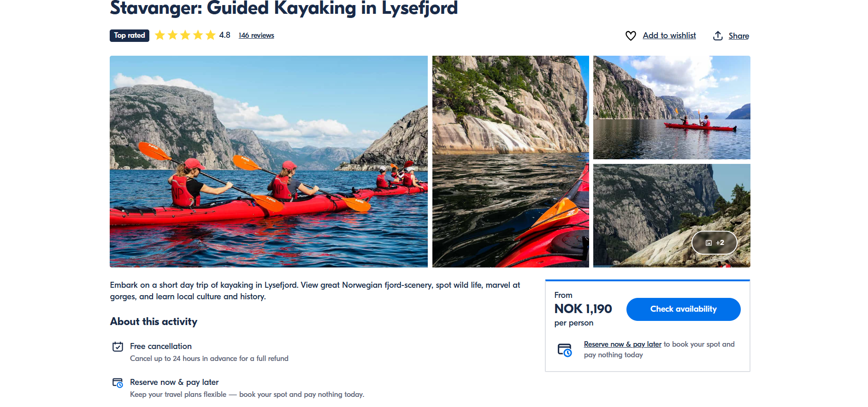Click the Top rated badge
The image size is (868, 407).
(x=129, y=35)
